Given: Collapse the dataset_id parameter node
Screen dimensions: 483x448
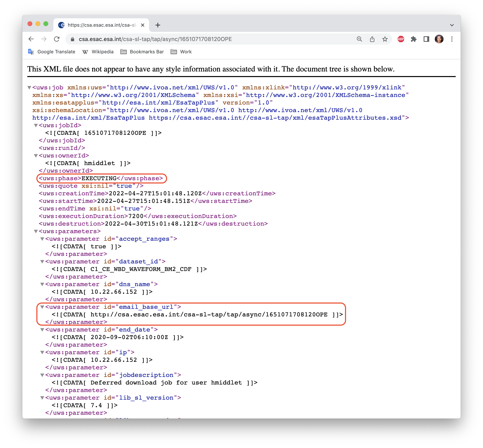Looking at the screenshot, I should (x=42, y=262).
